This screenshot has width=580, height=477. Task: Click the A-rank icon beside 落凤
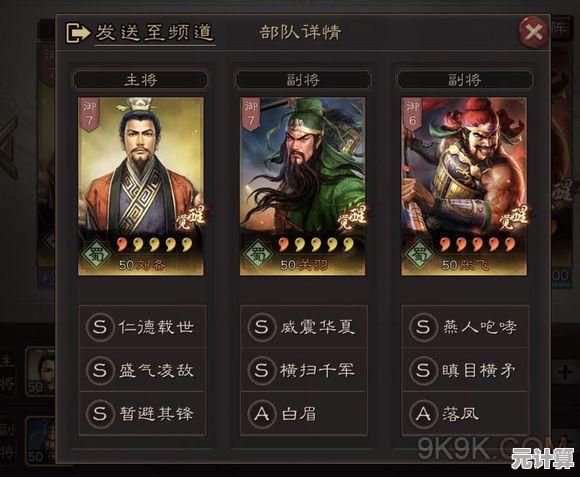point(423,413)
